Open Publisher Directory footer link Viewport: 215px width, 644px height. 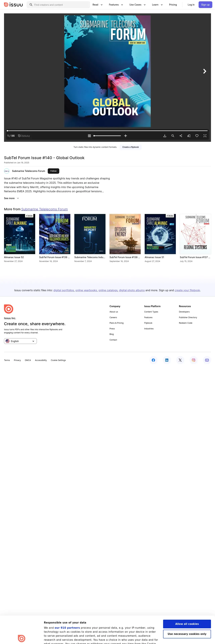(188, 317)
